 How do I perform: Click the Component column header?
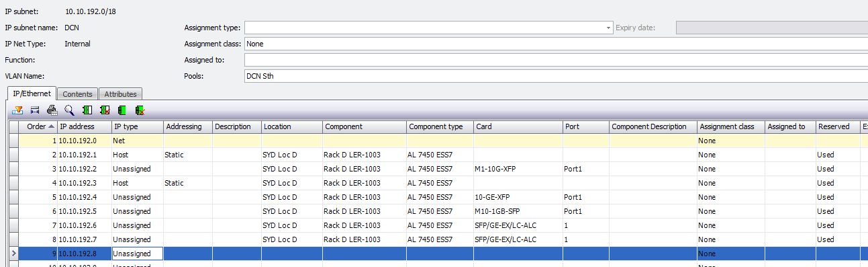[x=365, y=126]
